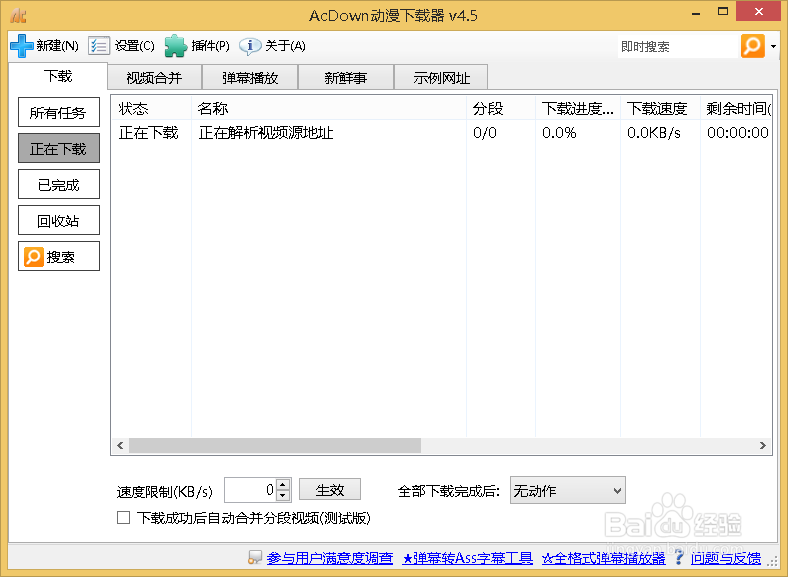Switch to the 新鲜事 tab
The height and width of the screenshot is (577, 788).
pyautogui.click(x=346, y=77)
